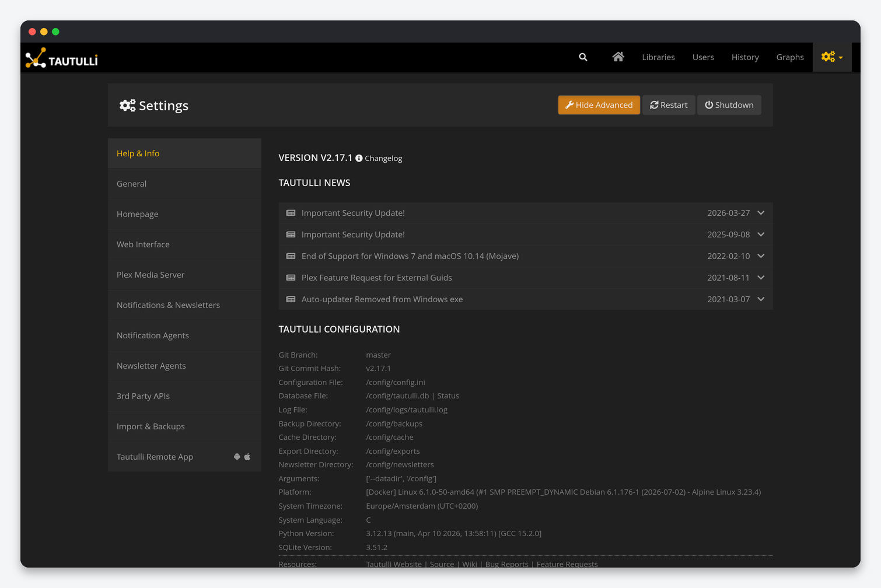Screen dimensions: 881x588
Task: Open the Wiki resource link
Action: click(x=469, y=564)
